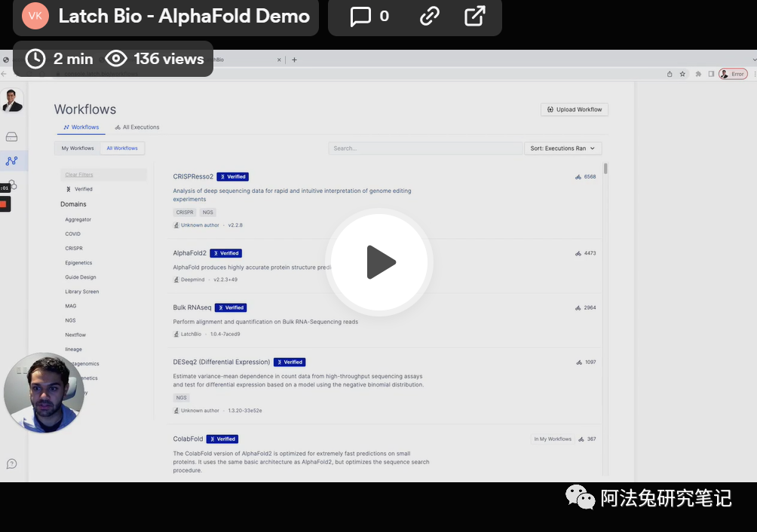This screenshot has width=757, height=532.
Task: Open Sort: Executions Ran dropdown
Action: [x=563, y=148]
